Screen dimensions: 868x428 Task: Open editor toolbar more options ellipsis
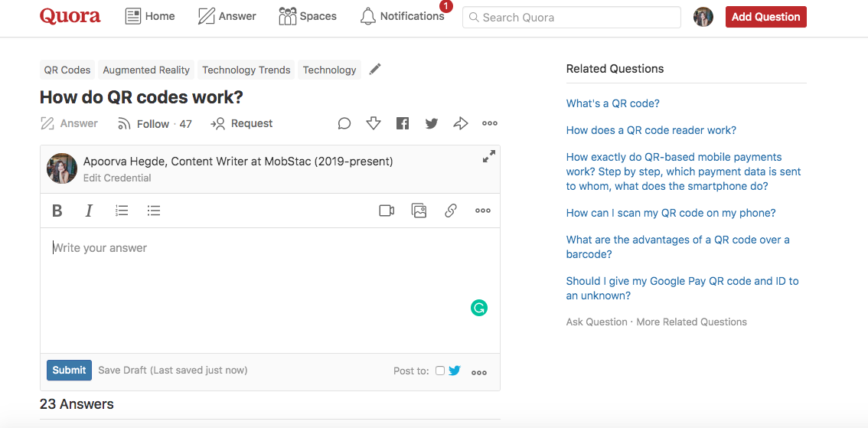coord(483,211)
